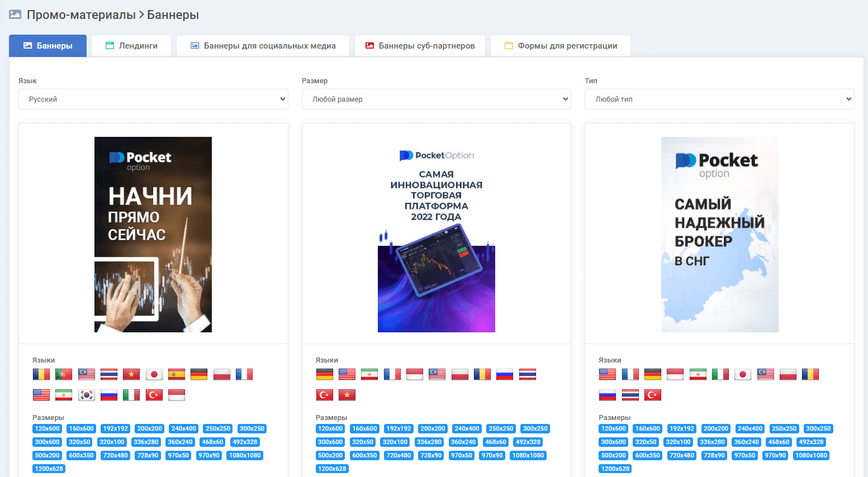Click the 'Начни прямо сейчас' banner preview image
Viewport: 868px width, 477px height.
(x=153, y=235)
